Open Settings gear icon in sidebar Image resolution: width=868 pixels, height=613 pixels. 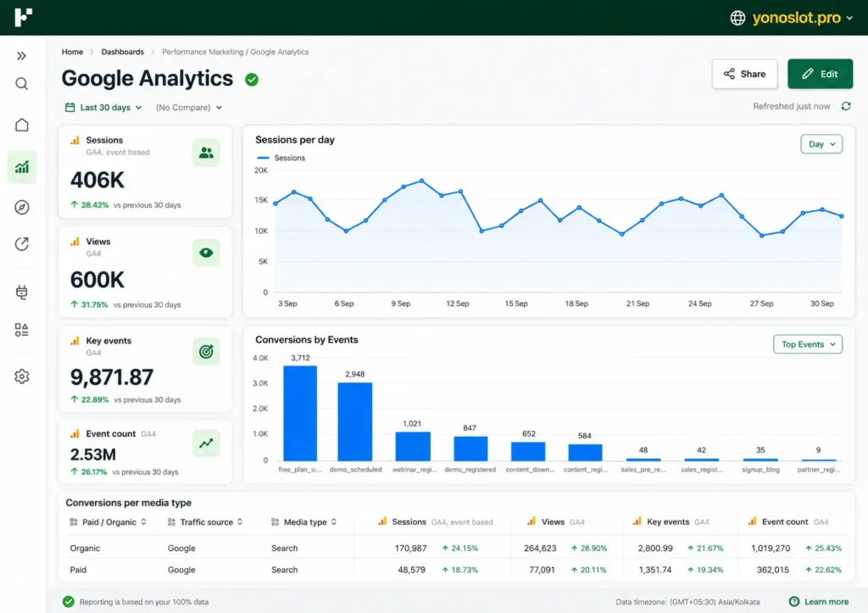pyautogui.click(x=21, y=376)
